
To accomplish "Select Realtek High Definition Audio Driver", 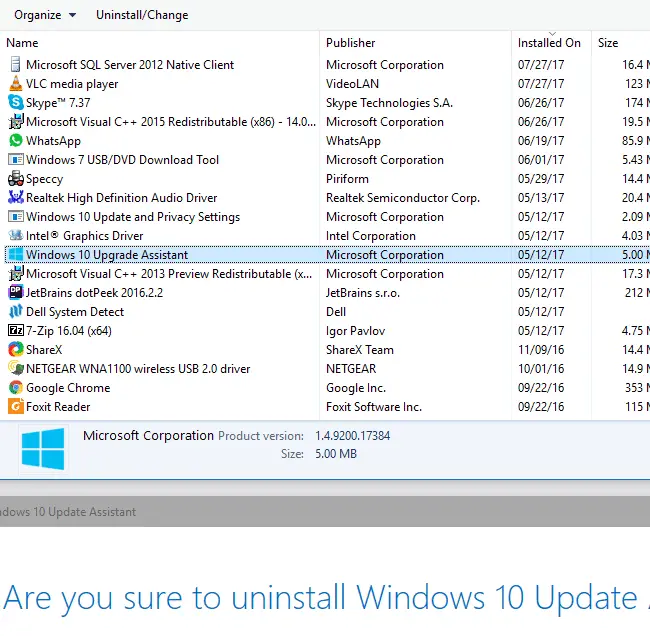I will point(121,198).
